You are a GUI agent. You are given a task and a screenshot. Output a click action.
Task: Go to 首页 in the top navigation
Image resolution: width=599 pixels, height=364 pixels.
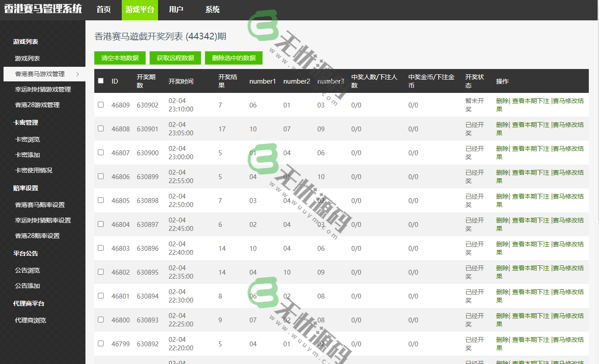[104, 10]
